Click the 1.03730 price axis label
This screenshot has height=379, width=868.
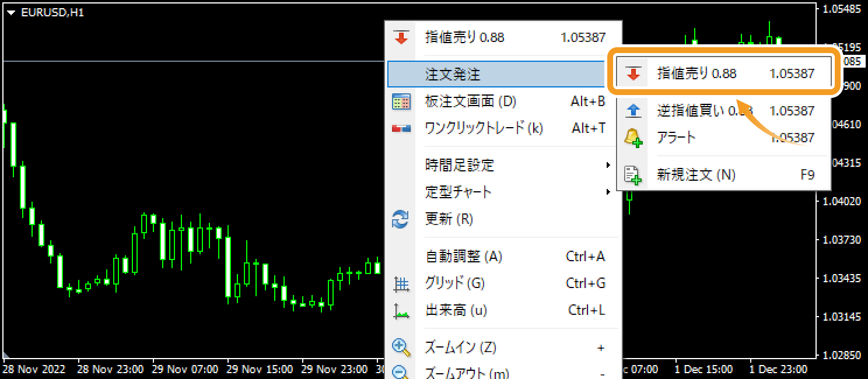(x=841, y=240)
